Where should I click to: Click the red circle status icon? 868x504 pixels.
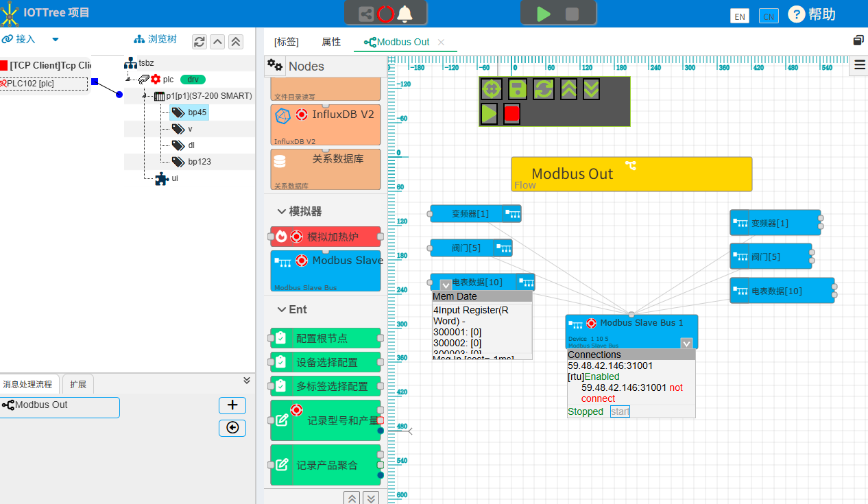386,14
